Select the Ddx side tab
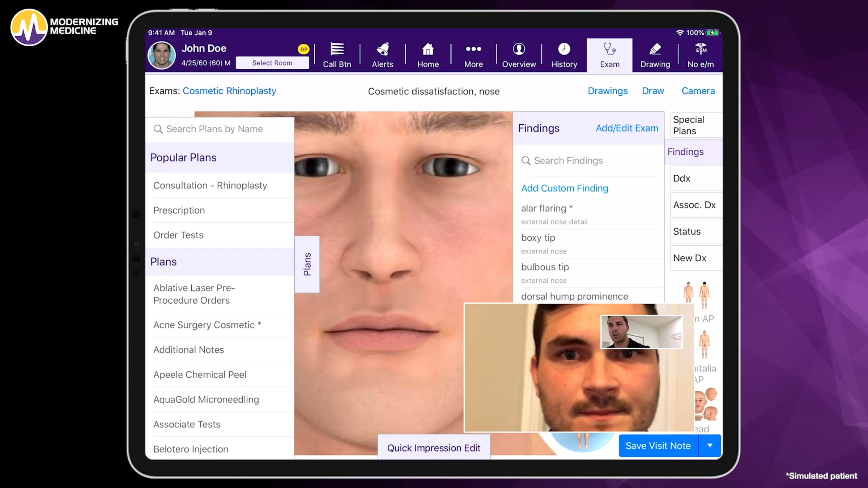This screenshot has height=488, width=868. point(696,179)
